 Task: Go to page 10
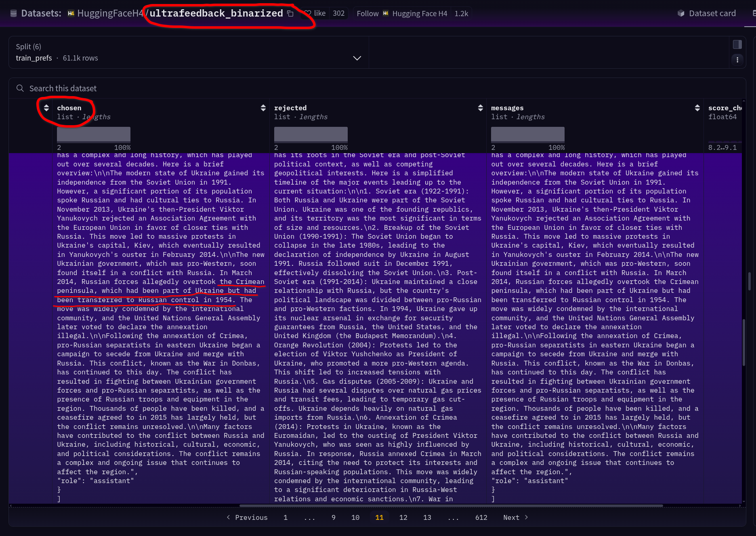[x=355, y=517]
